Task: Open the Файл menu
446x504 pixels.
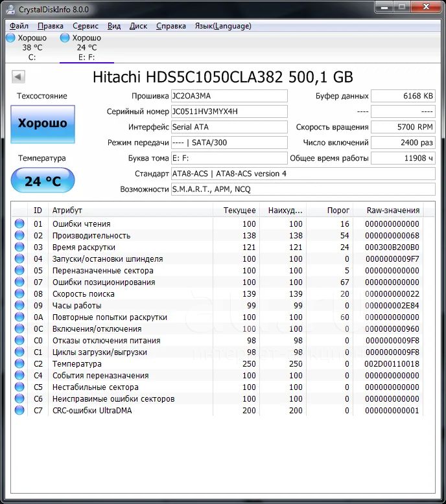Action: (19, 26)
